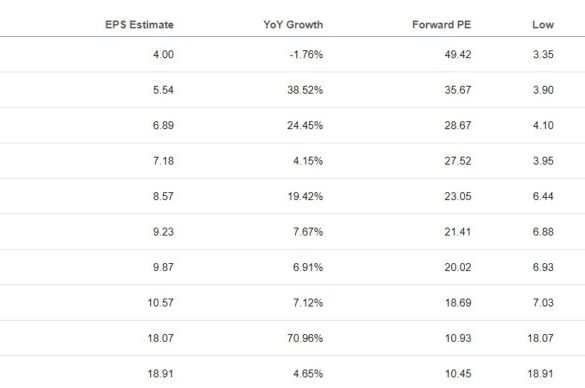Click the 4.65% growth value

pos(308,373)
